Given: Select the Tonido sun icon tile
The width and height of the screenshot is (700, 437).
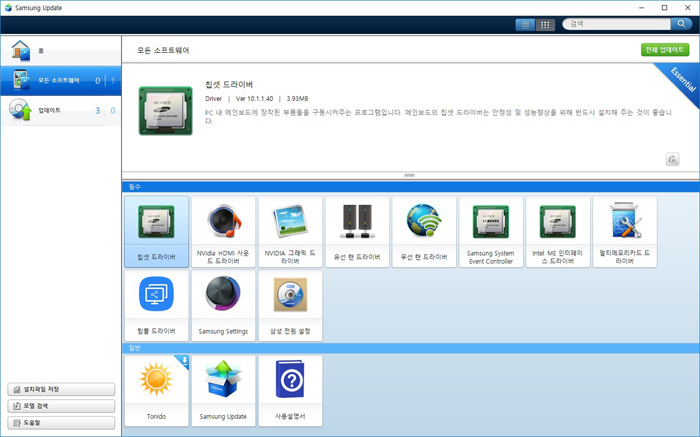Looking at the screenshot, I should (156, 391).
